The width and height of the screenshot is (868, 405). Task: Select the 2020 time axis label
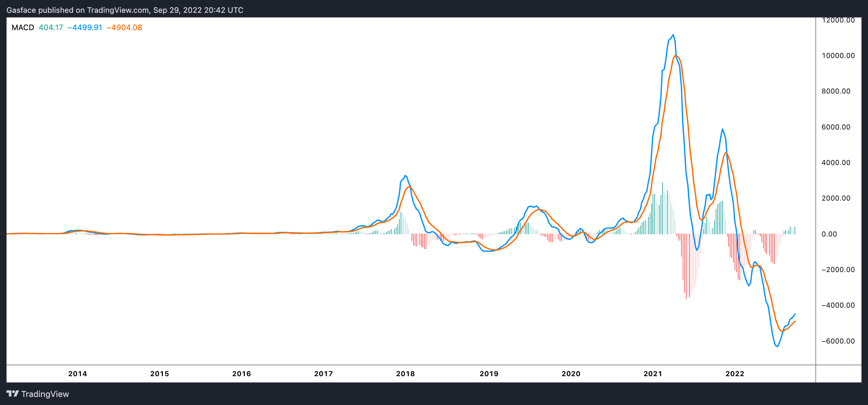pyautogui.click(x=571, y=374)
